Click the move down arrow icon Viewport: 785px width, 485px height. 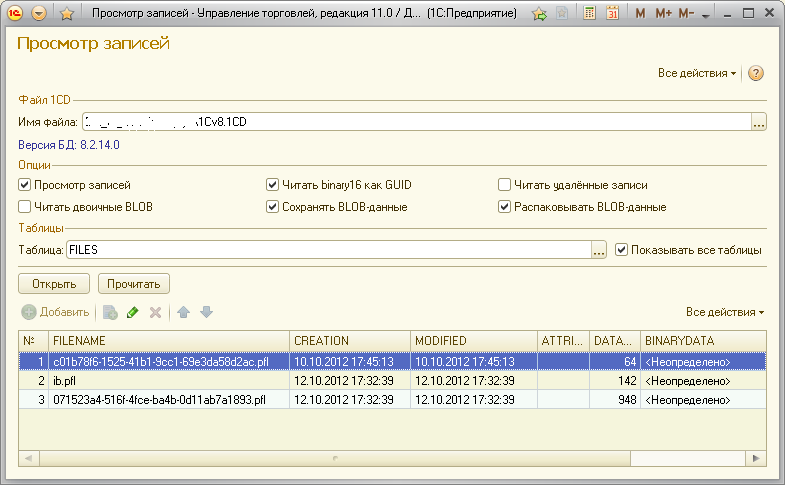click(x=206, y=312)
